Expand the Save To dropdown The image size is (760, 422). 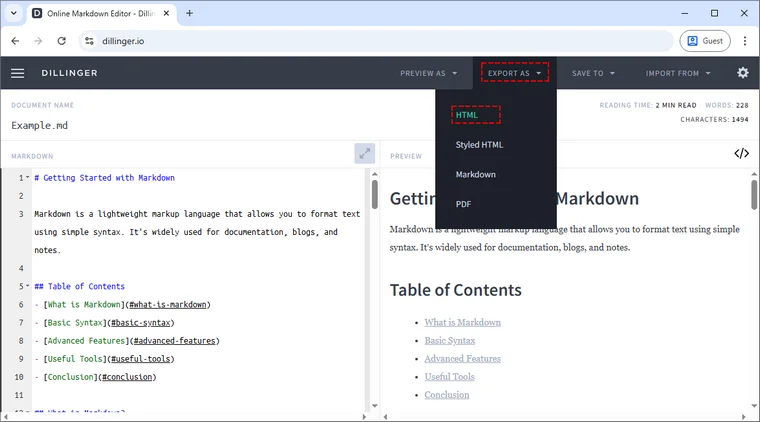[x=593, y=73]
